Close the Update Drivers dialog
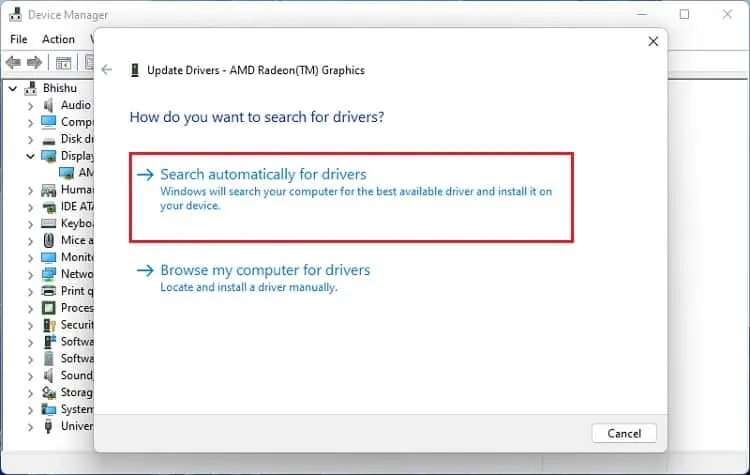The height and width of the screenshot is (475, 750). pos(653,42)
